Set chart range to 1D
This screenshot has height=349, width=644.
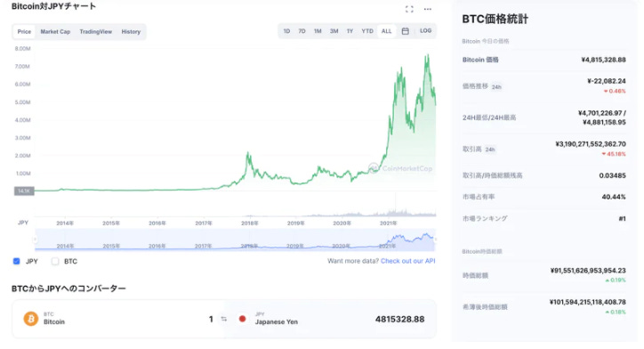286,31
